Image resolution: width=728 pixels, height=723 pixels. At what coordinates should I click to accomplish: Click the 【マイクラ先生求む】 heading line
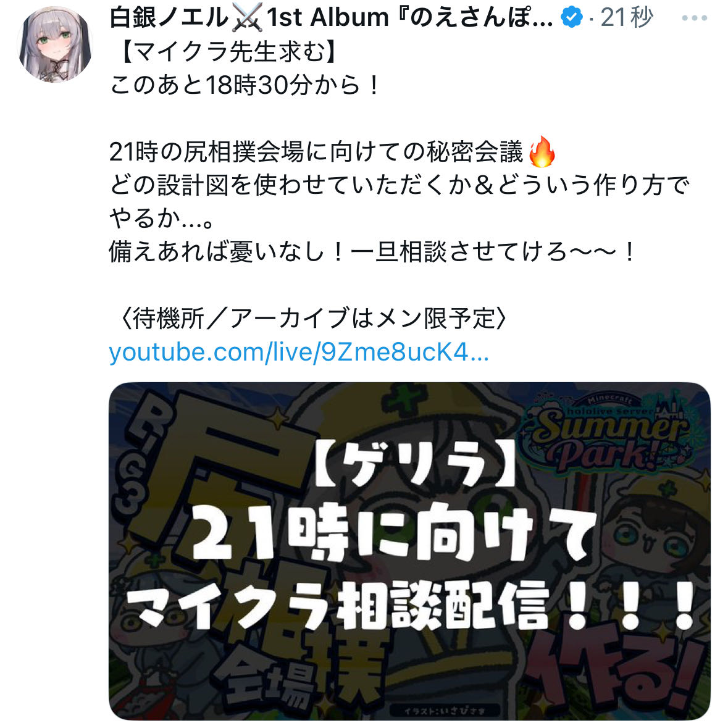227,51
